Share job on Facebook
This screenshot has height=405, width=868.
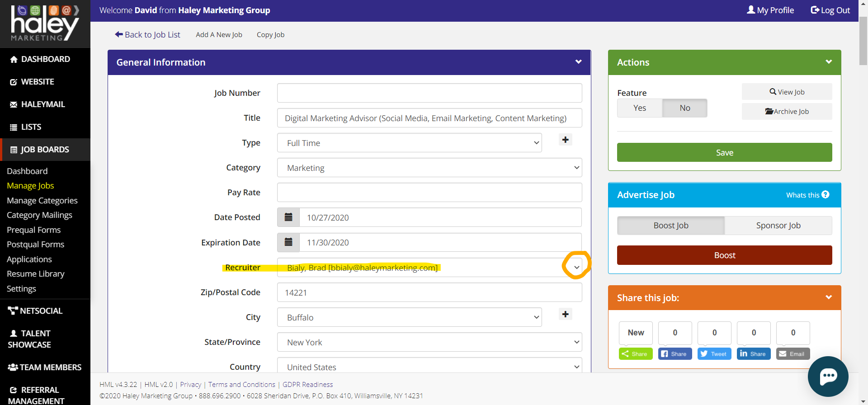pyautogui.click(x=675, y=354)
